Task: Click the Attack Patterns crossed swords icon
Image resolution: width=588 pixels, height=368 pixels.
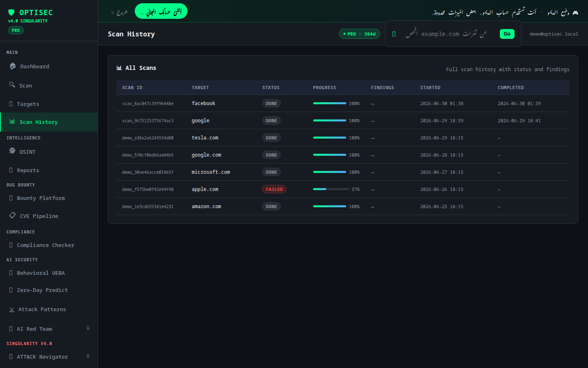Action: pyautogui.click(x=12, y=310)
